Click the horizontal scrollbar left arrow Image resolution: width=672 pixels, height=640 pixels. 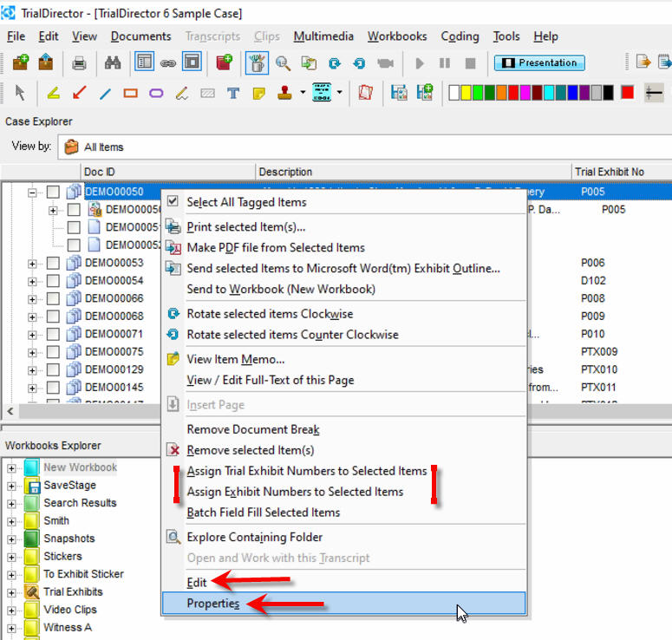(x=10, y=412)
